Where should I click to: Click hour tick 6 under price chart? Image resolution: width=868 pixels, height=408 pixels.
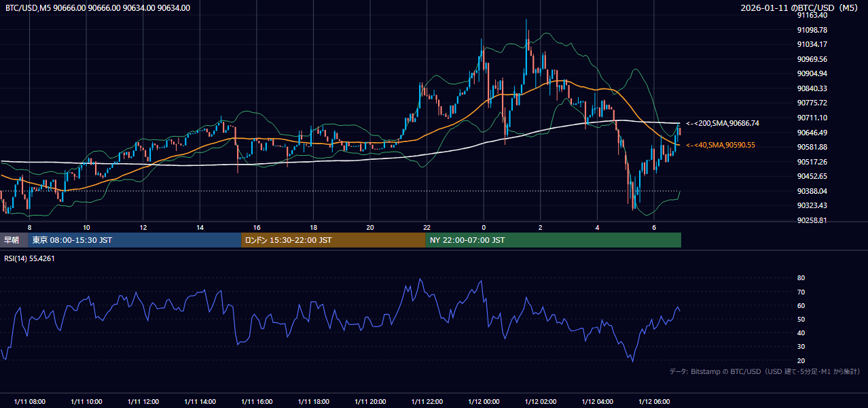[x=653, y=227]
